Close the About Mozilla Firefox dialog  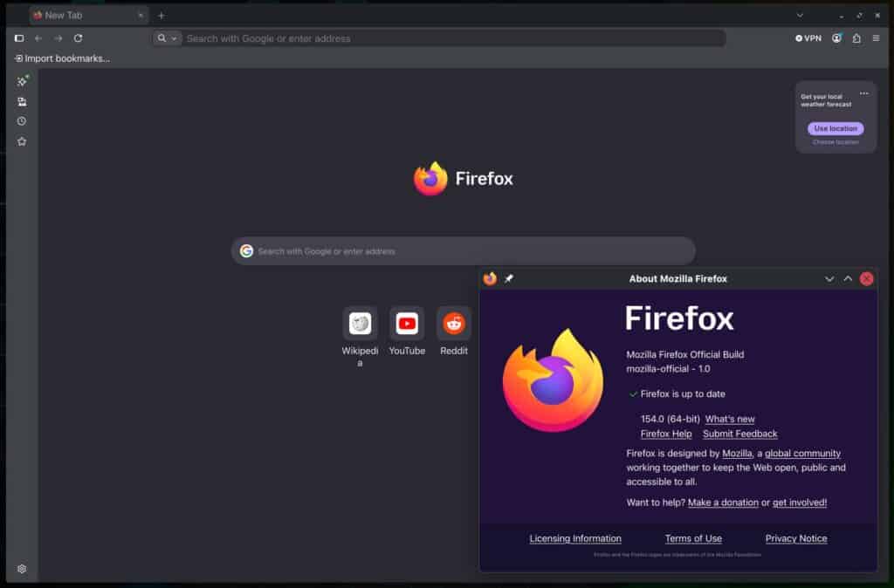click(867, 278)
